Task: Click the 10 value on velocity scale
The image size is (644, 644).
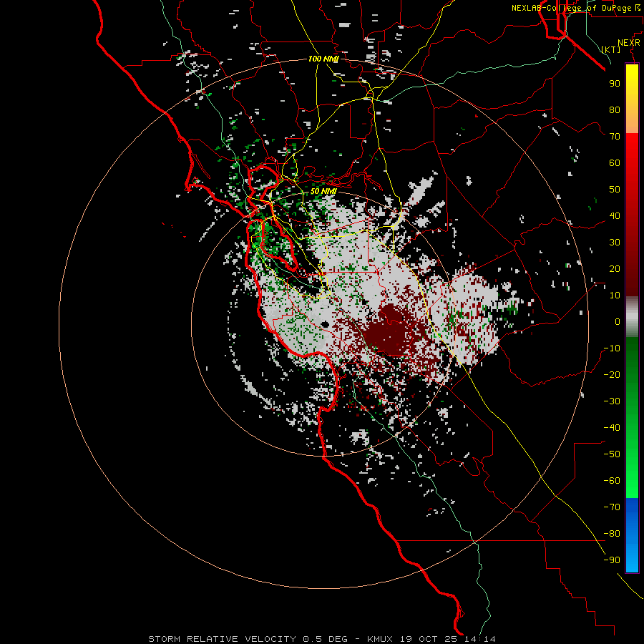Action: click(615, 296)
